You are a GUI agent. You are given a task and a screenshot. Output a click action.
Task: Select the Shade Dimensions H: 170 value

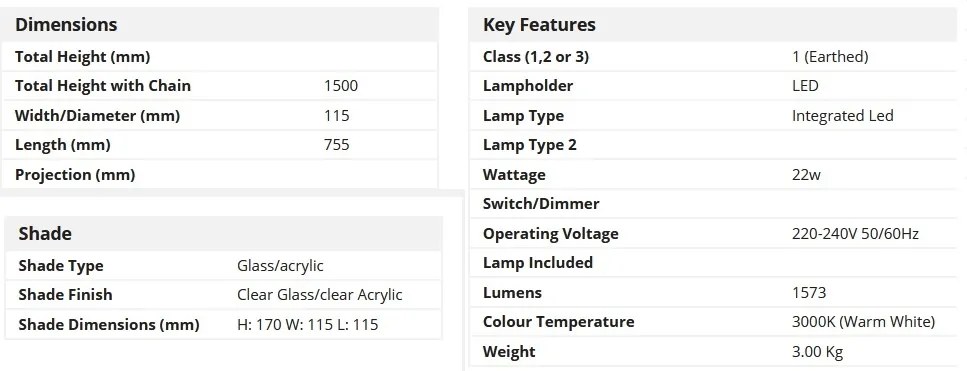click(x=308, y=324)
